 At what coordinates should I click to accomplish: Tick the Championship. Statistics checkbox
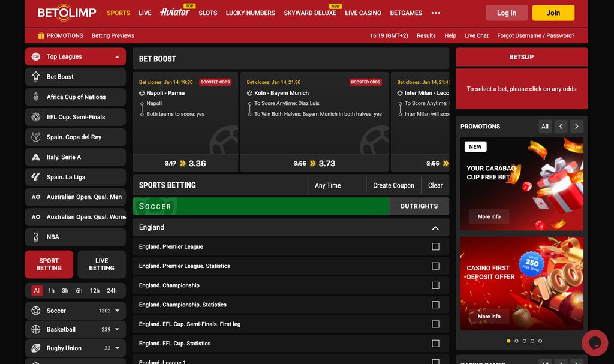tap(435, 305)
